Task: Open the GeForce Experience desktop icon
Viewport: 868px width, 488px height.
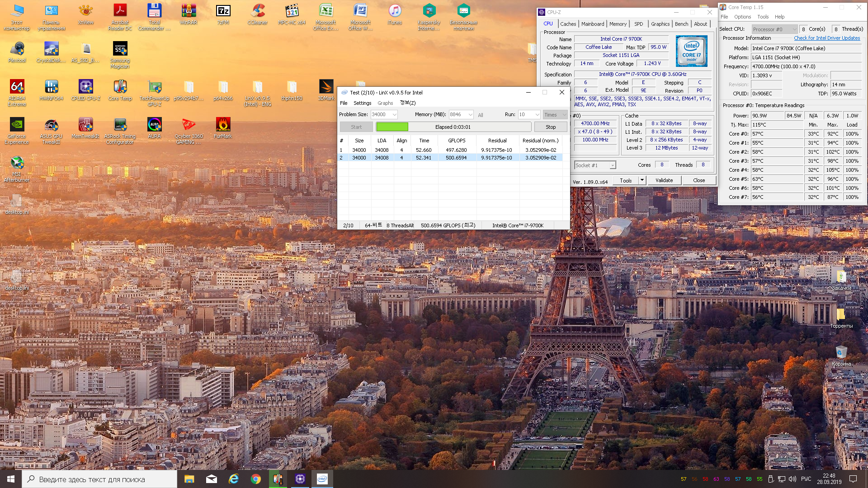Action: [x=17, y=125]
